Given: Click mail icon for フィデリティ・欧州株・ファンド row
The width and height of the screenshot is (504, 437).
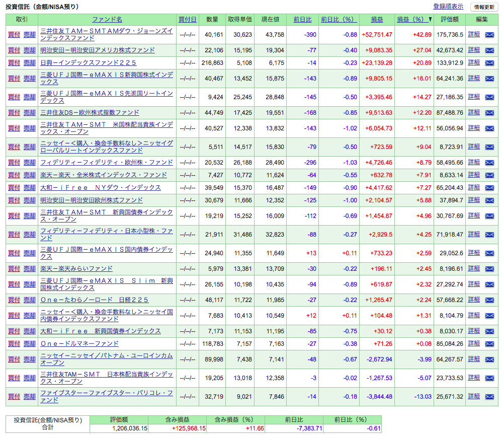Looking at the screenshot, I should point(489,163).
